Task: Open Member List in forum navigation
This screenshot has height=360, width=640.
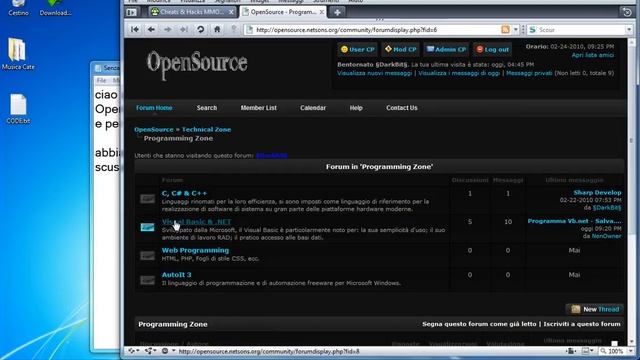Action: click(x=258, y=108)
